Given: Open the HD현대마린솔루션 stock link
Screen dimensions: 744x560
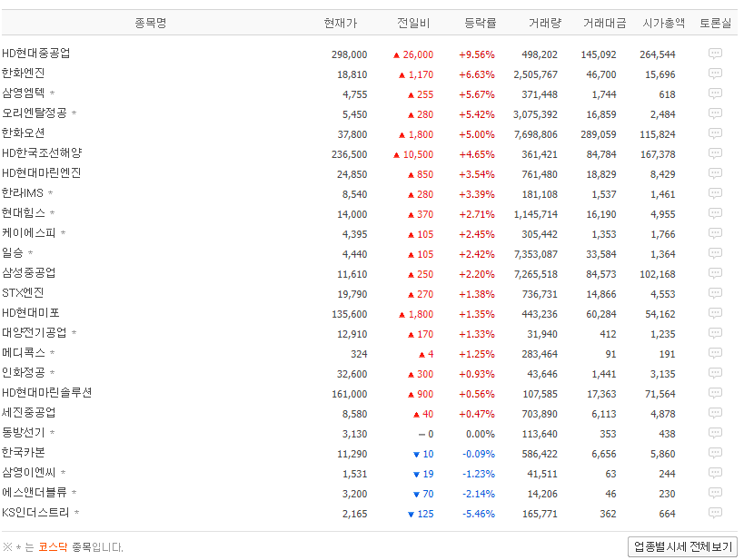Looking at the screenshot, I should (47, 392).
